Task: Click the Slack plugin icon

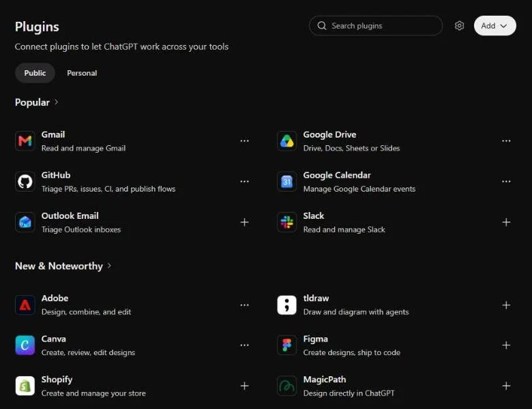Action: [x=286, y=222]
